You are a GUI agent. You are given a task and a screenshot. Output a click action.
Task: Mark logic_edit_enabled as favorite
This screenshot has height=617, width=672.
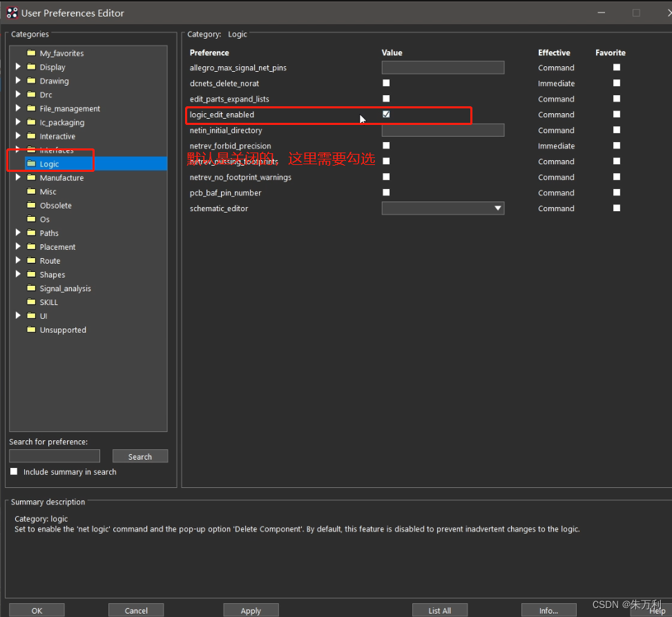coord(616,114)
